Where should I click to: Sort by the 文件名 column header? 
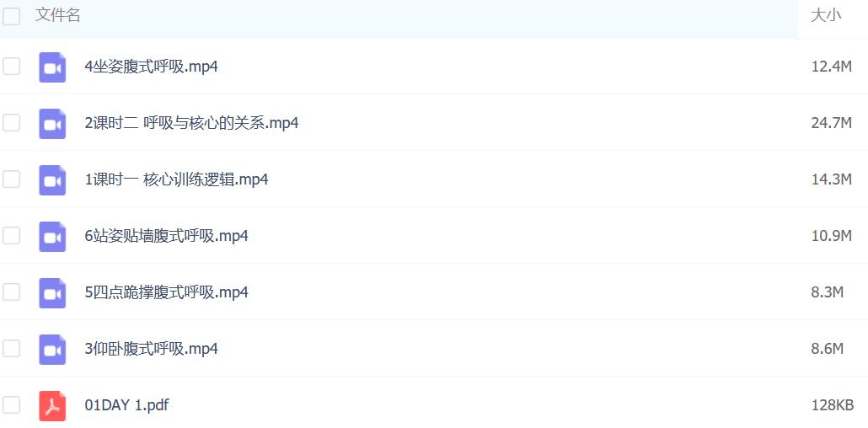click(x=58, y=15)
